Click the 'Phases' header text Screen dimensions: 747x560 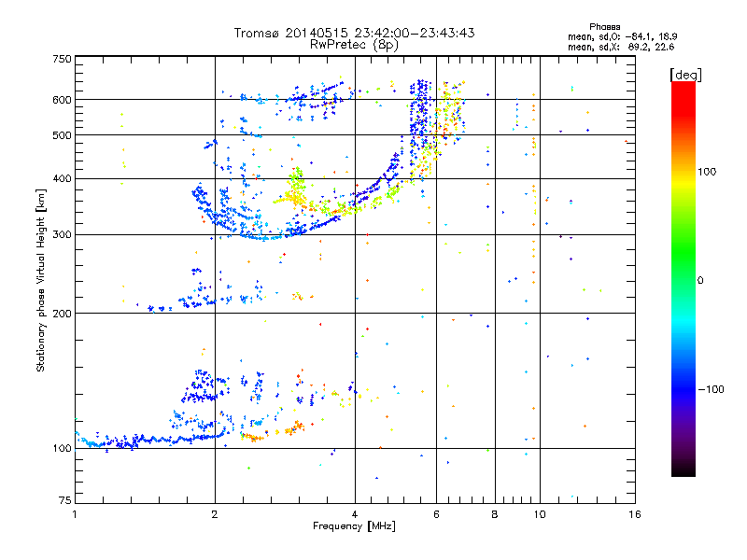(x=604, y=27)
